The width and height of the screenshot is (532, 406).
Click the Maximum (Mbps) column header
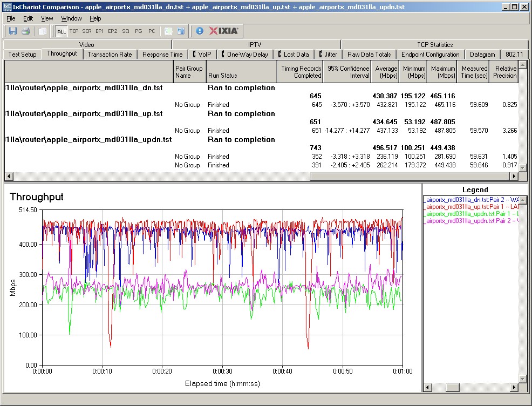tap(442, 72)
